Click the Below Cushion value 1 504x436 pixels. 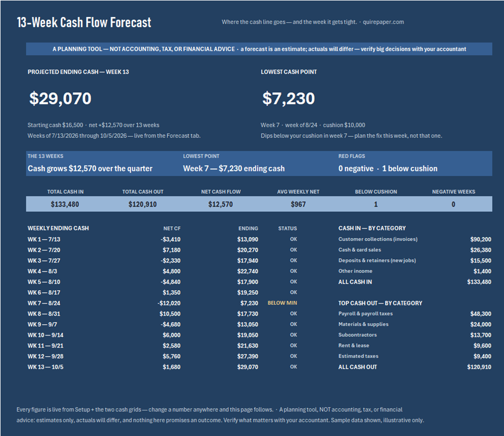[x=376, y=204]
